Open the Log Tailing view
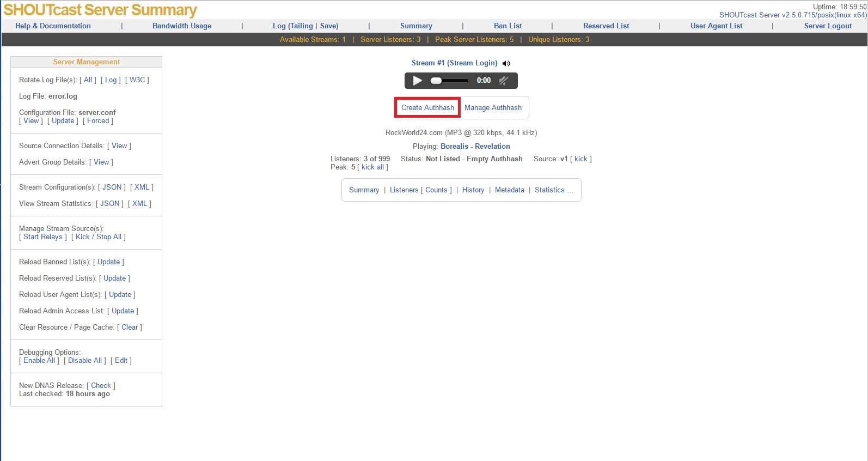Image resolution: width=868 pixels, height=461 pixels. tap(301, 26)
